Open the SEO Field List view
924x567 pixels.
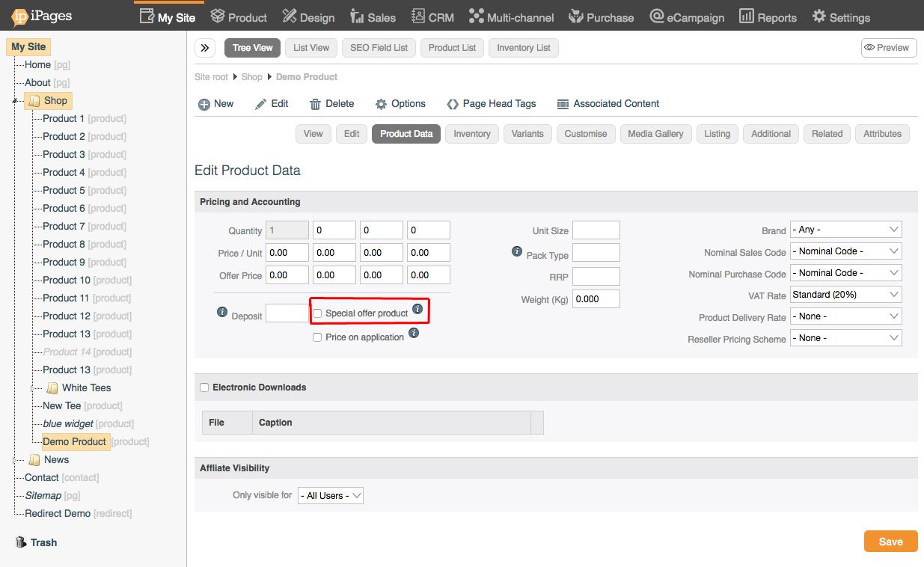point(379,48)
